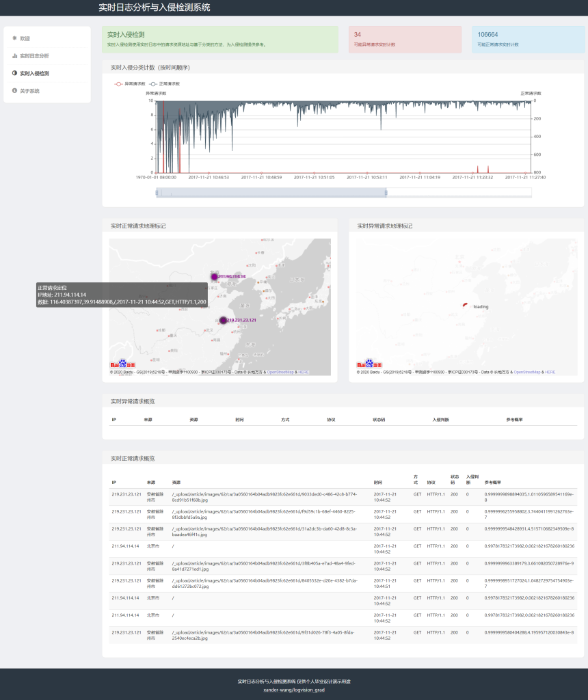
Task: Click the Baidu logo on the normal request map
Action: pyautogui.click(x=119, y=364)
